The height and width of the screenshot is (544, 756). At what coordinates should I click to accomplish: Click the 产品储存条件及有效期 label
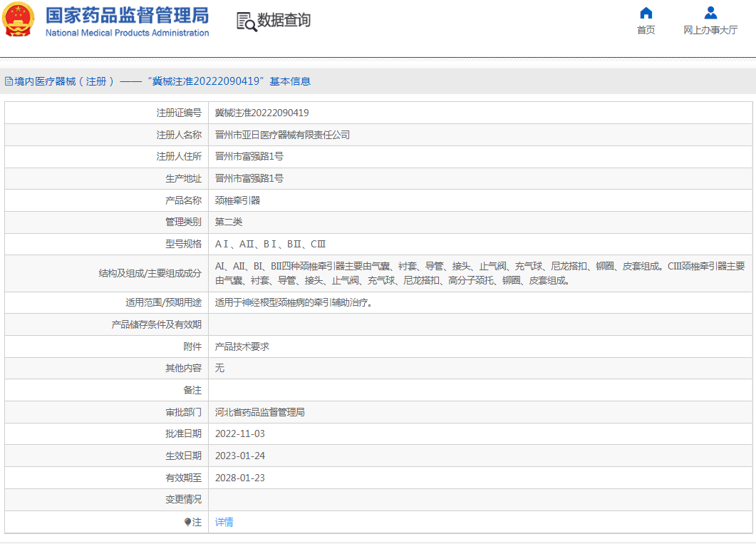156,324
